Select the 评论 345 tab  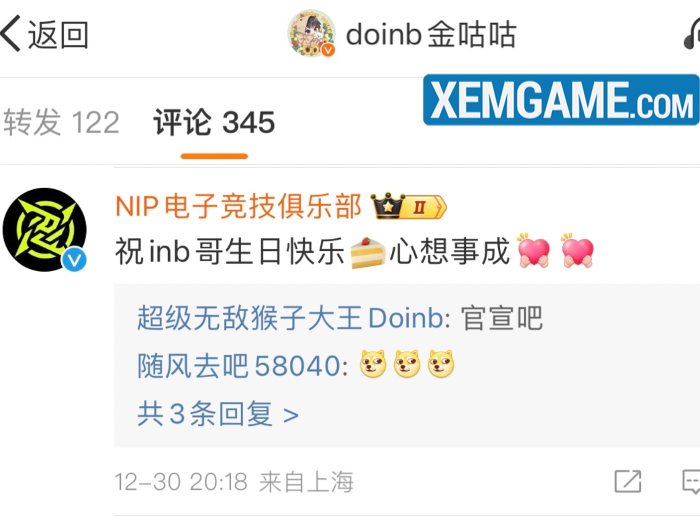[x=214, y=122]
